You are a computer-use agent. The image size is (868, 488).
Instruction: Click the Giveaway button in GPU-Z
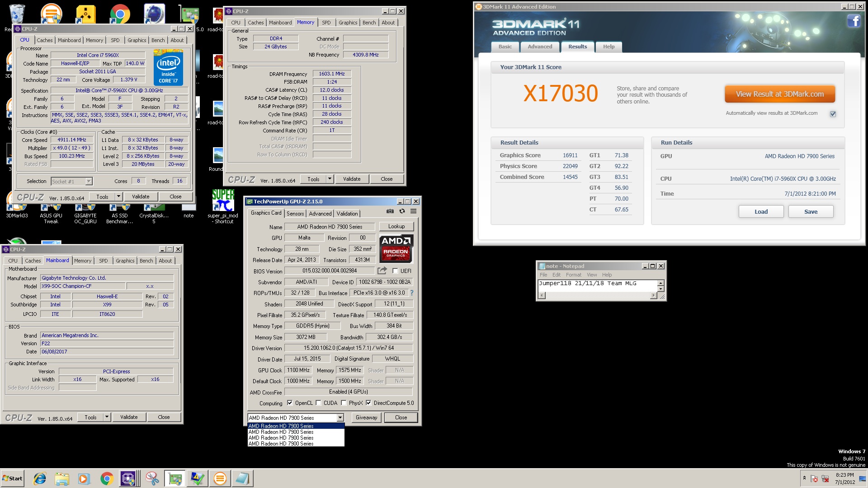point(366,418)
